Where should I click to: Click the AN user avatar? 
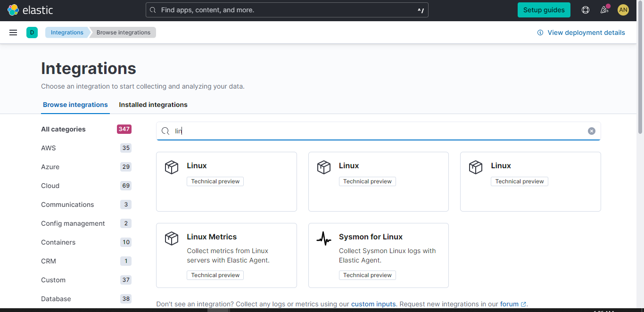pyautogui.click(x=623, y=9)
